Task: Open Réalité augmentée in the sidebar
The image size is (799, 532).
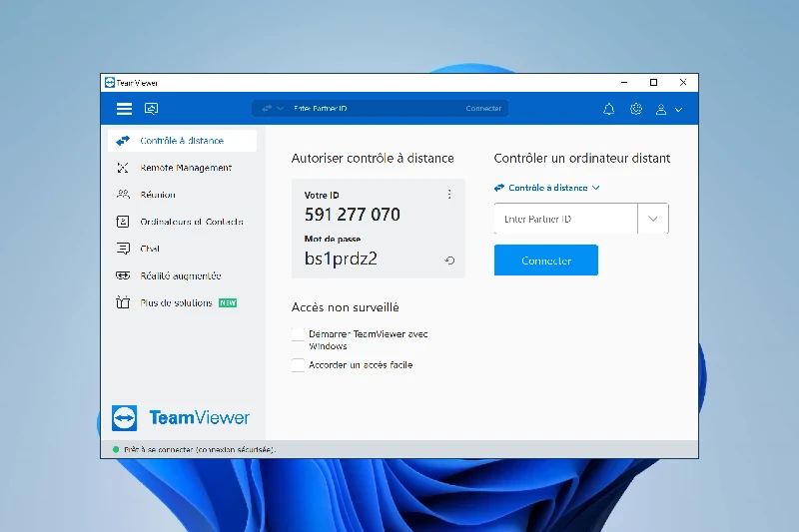Action: pos(182,275)
